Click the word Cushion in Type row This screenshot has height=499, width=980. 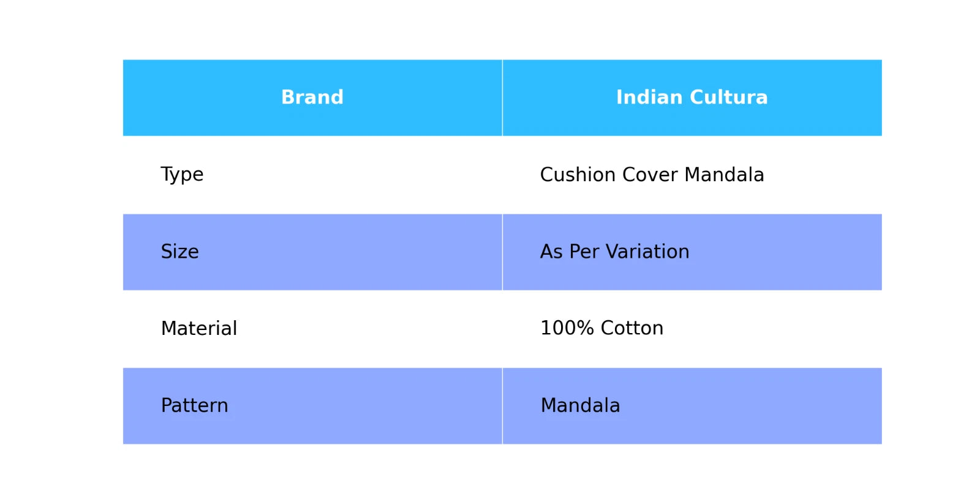pos(578,174)
